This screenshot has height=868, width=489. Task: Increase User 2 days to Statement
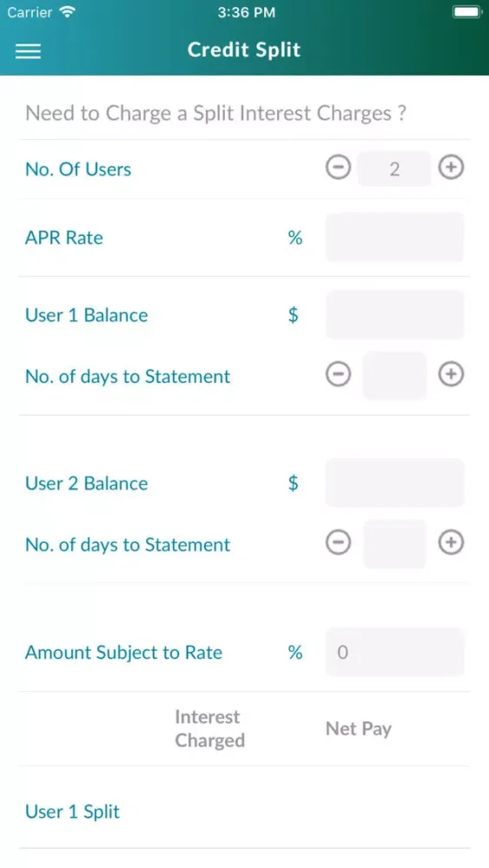coord(451,543)
